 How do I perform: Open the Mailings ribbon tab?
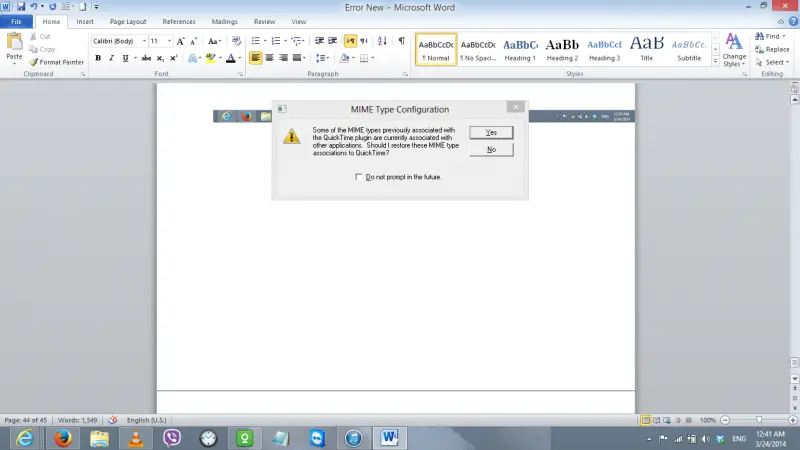225,21
